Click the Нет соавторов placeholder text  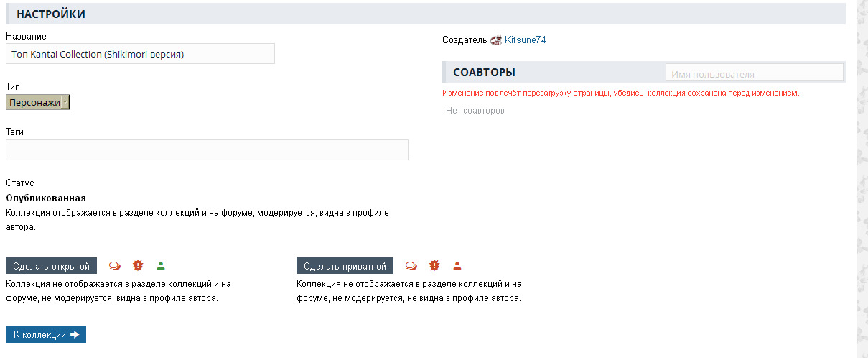[475, 111]
